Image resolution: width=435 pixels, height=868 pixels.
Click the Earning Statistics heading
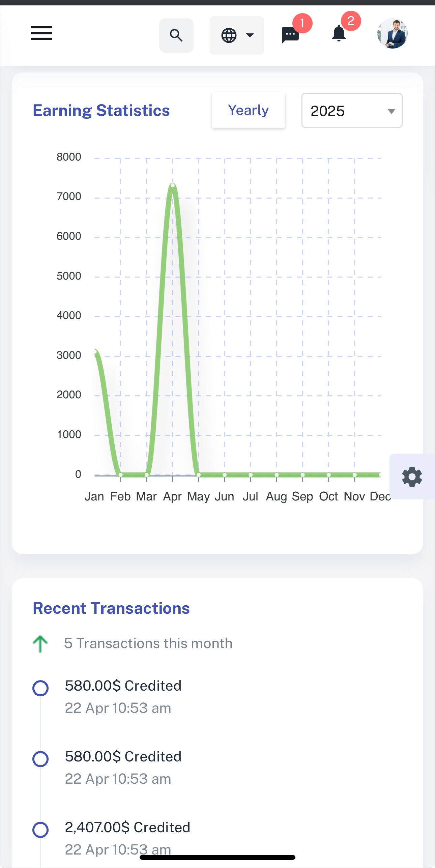(x=101, y=111)
